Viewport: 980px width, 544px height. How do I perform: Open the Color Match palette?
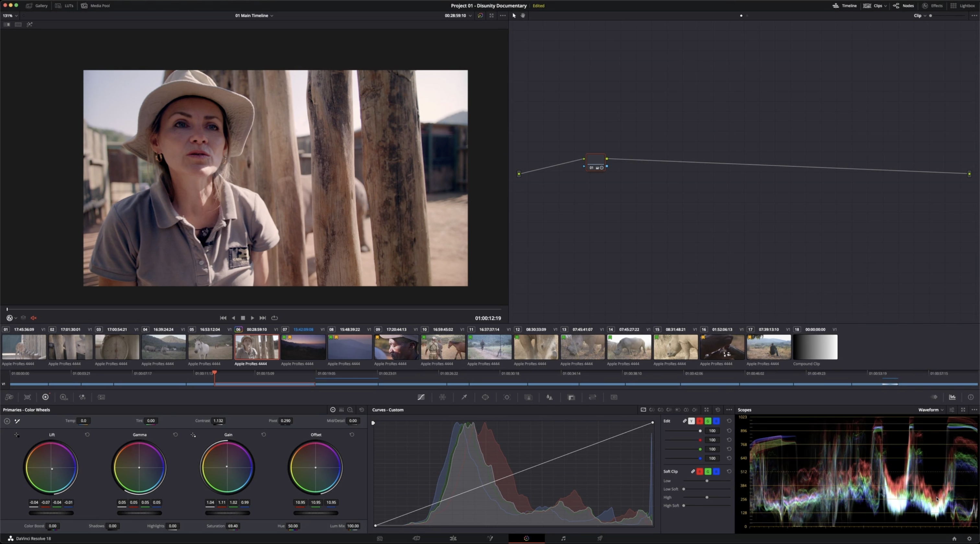click(28, 397)
